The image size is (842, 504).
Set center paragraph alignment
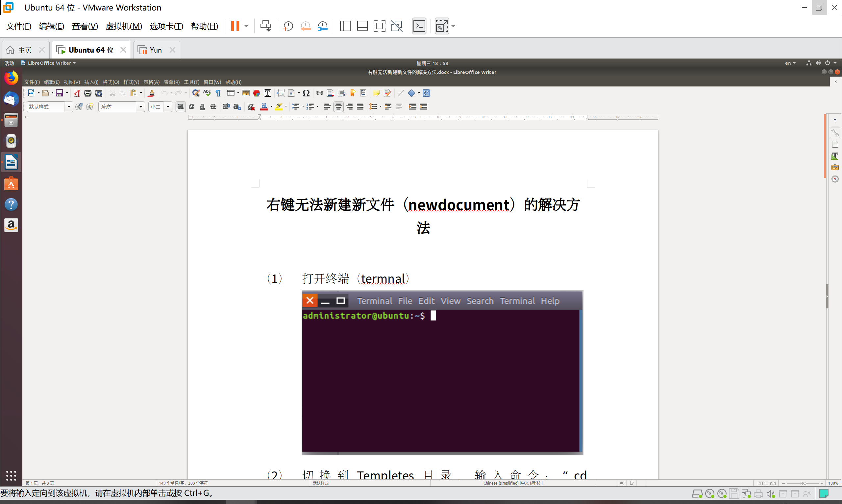tap(338, 107)
